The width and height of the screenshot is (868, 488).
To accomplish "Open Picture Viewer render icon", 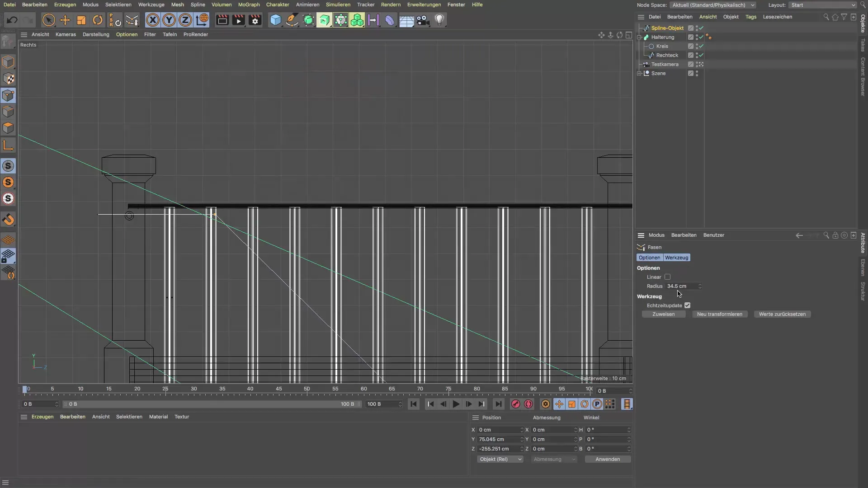I will (x=239, y=20).
